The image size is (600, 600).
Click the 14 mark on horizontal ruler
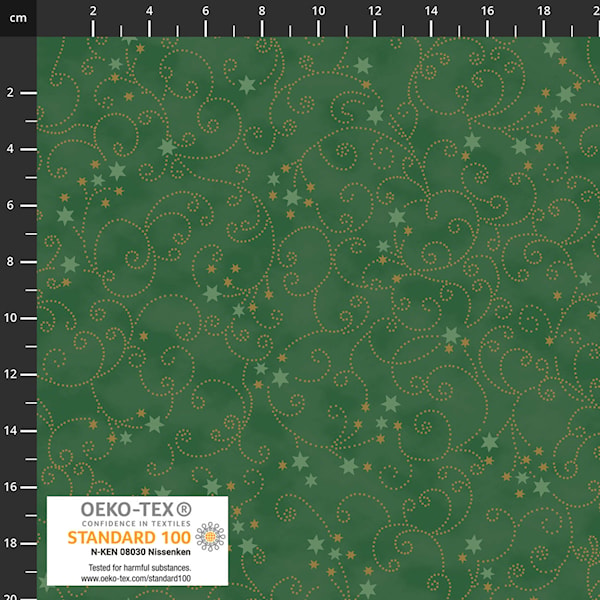point(431,11)
